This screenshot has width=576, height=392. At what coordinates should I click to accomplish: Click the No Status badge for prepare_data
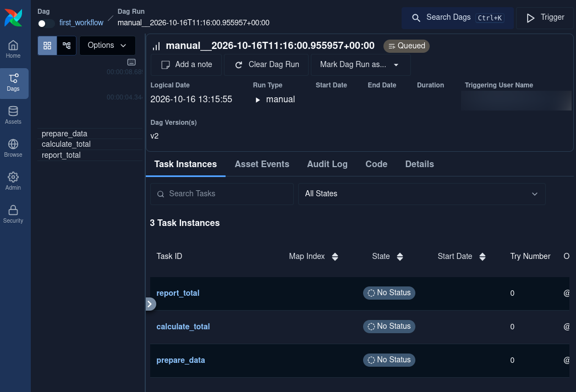coord(389,360)
